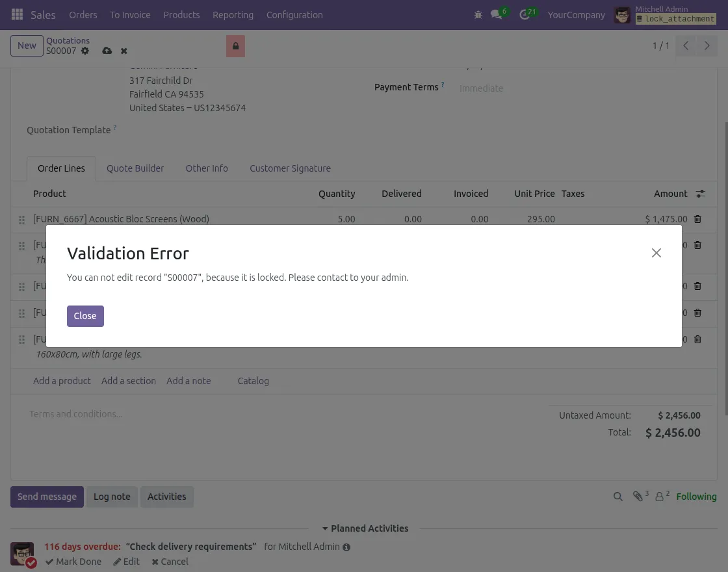Unlock the record with the padlock icon
The width and height of the screenshot is (728, 572).
click(x=235, y=46)
